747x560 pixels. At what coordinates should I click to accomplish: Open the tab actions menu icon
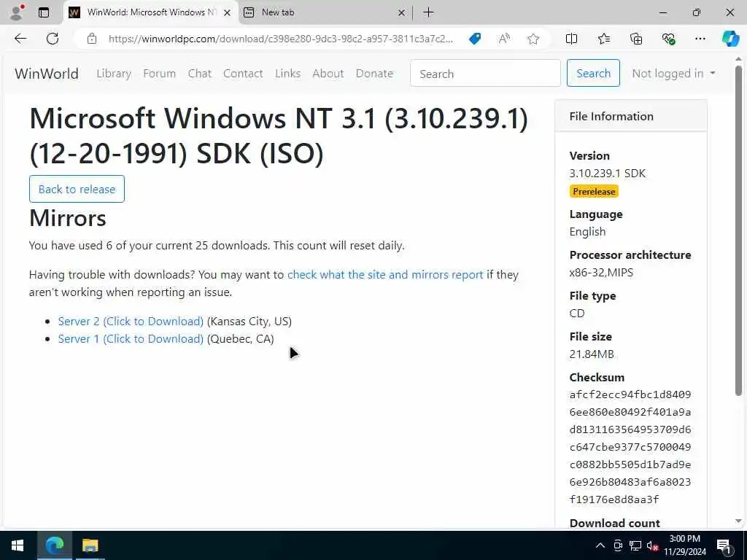44,12
